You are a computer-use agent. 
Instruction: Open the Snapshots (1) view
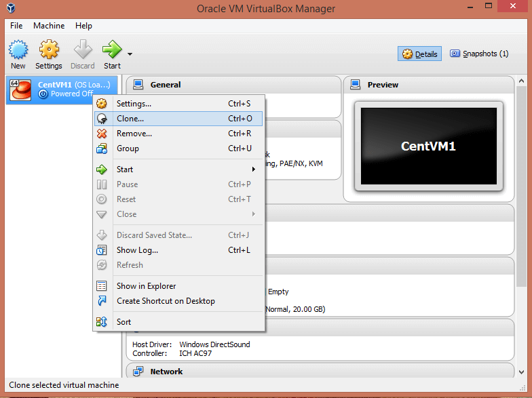pos(478,54)
